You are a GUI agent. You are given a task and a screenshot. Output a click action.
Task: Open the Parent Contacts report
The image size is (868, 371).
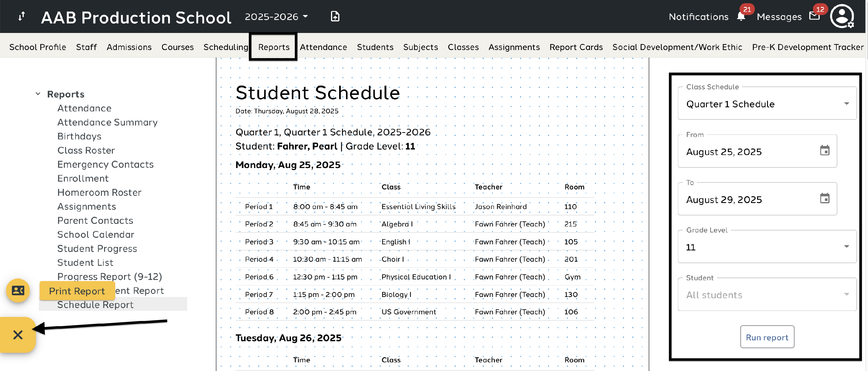[x=95, y=220]
